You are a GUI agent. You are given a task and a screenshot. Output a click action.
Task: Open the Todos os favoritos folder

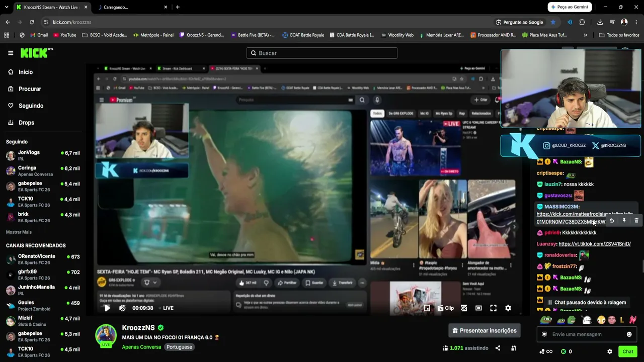619,35
